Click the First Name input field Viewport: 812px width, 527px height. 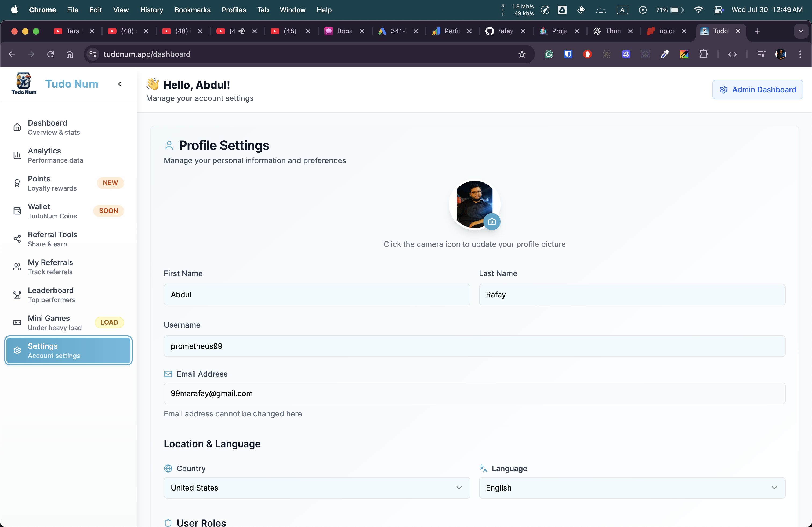point(317,295)
